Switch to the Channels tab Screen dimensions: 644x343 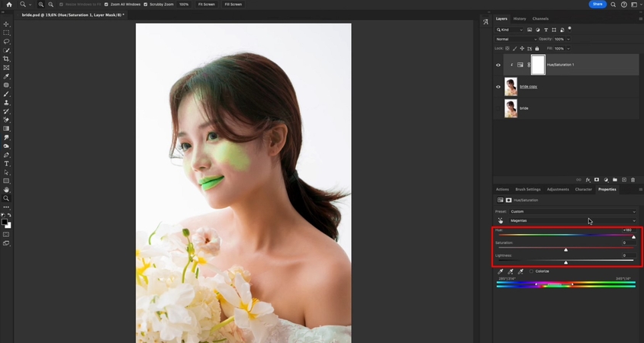pos(540,18)
